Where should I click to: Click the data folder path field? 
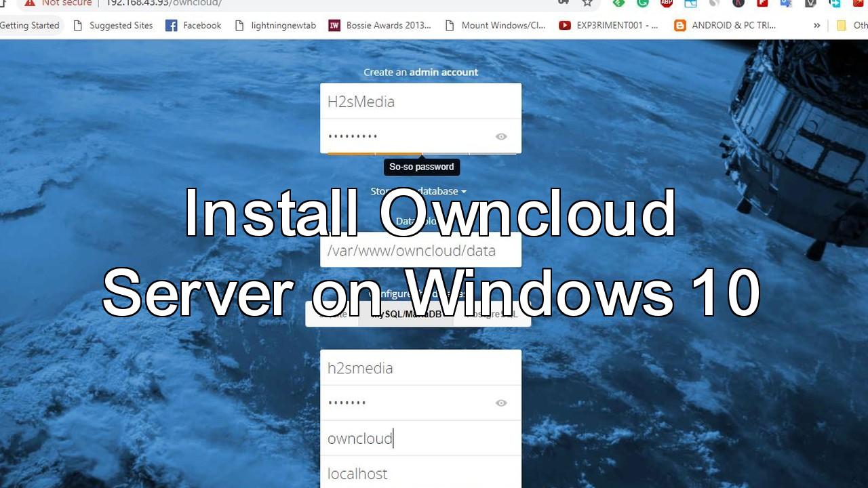click(420, 251)
